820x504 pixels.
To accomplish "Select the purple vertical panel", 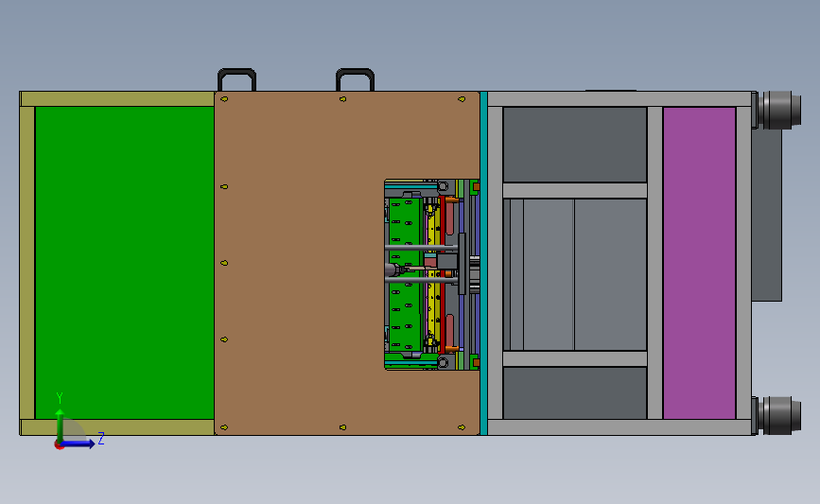I will (699, 263).
